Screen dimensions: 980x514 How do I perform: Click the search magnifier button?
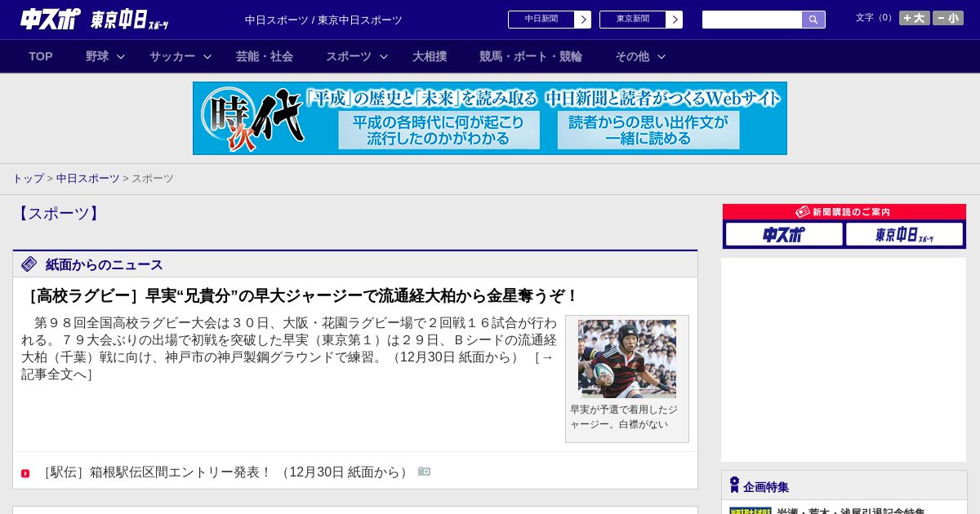[813, 20]
